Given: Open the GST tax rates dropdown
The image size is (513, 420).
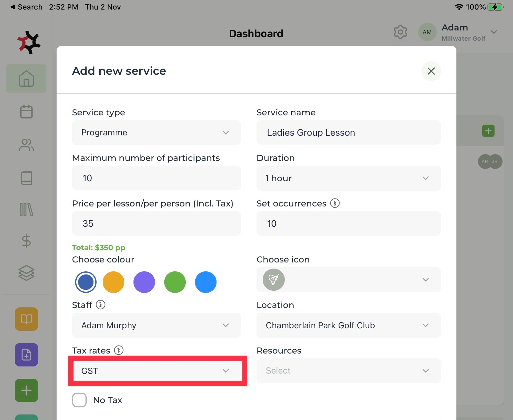Looking at the screenshot, I should click(x=156, y=371).
